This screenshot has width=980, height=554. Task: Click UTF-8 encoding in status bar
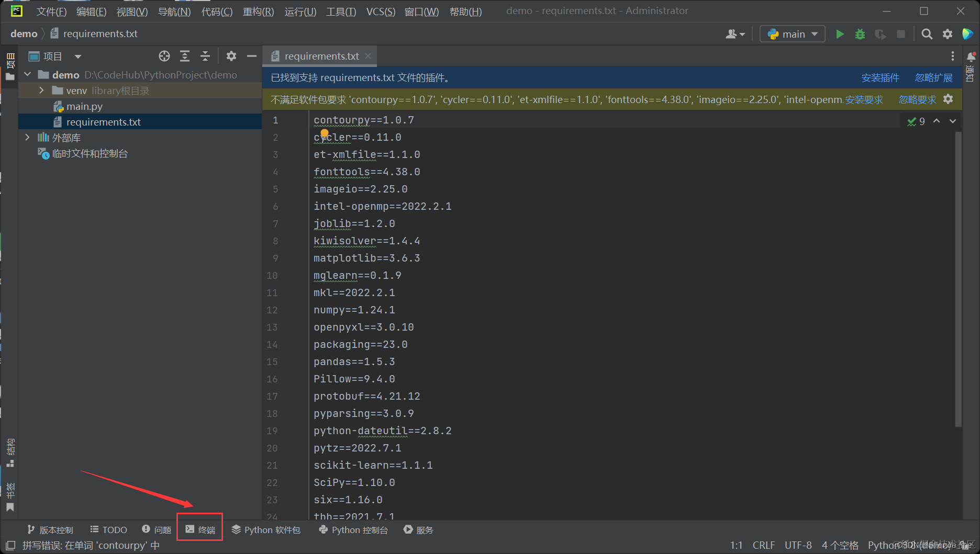tap(798, 546)
